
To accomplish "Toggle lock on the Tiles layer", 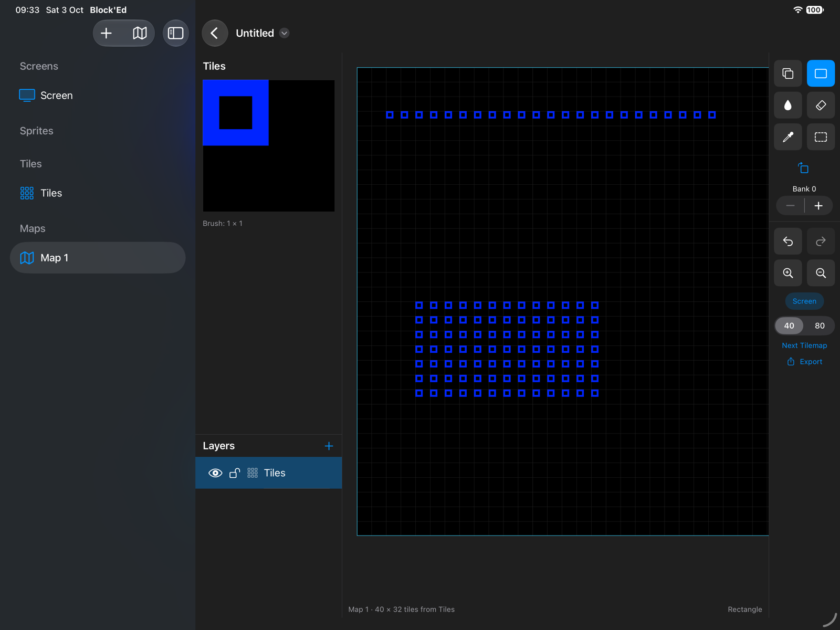I will pos(235,473).
